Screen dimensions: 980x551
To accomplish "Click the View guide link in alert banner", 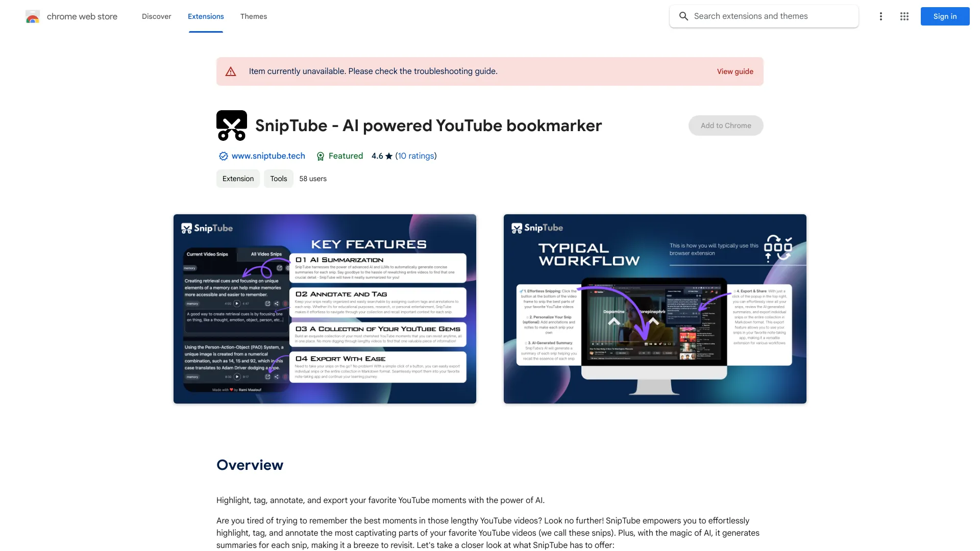I will coord(734,71).
